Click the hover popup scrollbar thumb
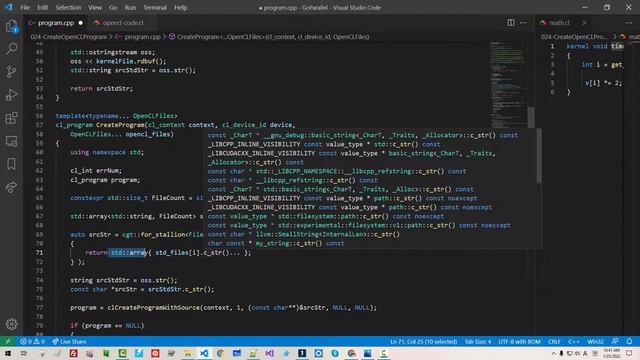Viewport: 640px width, 360px height. [539, 156]
